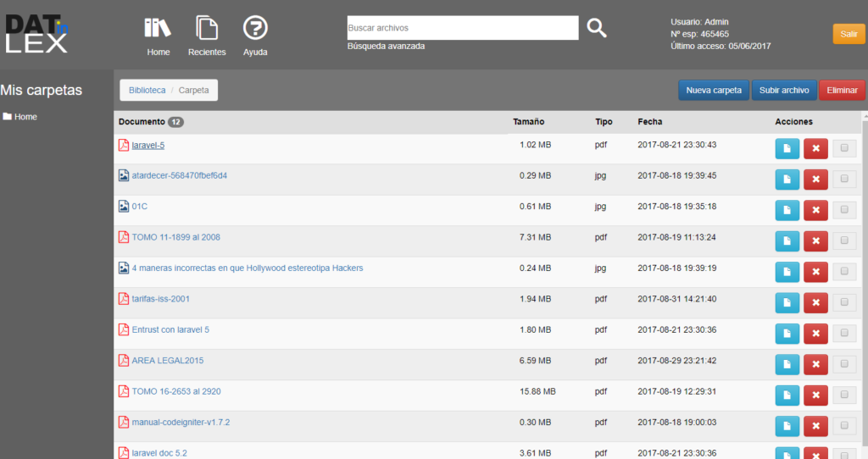Open the Home folder in Mis carpetas
Image resolution: width=868 pixels, height=459 pixels.
(x=20, y=117)
